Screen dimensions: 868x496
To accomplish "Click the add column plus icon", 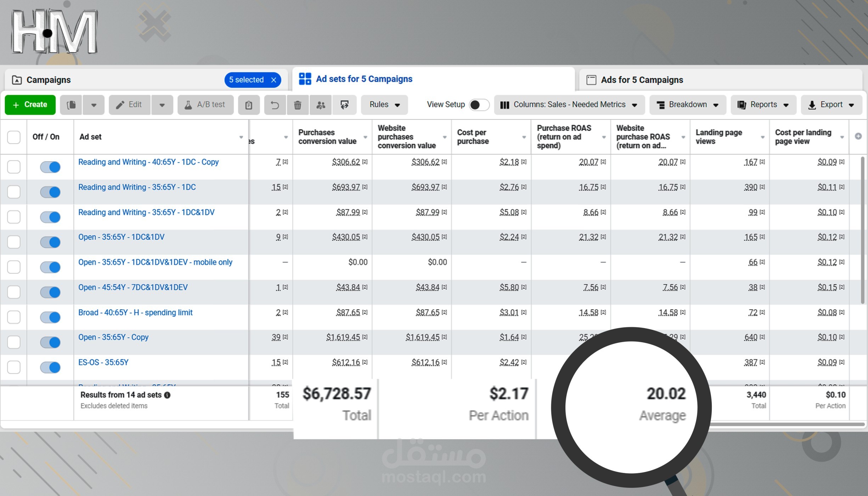I will [x=858, y=136].
